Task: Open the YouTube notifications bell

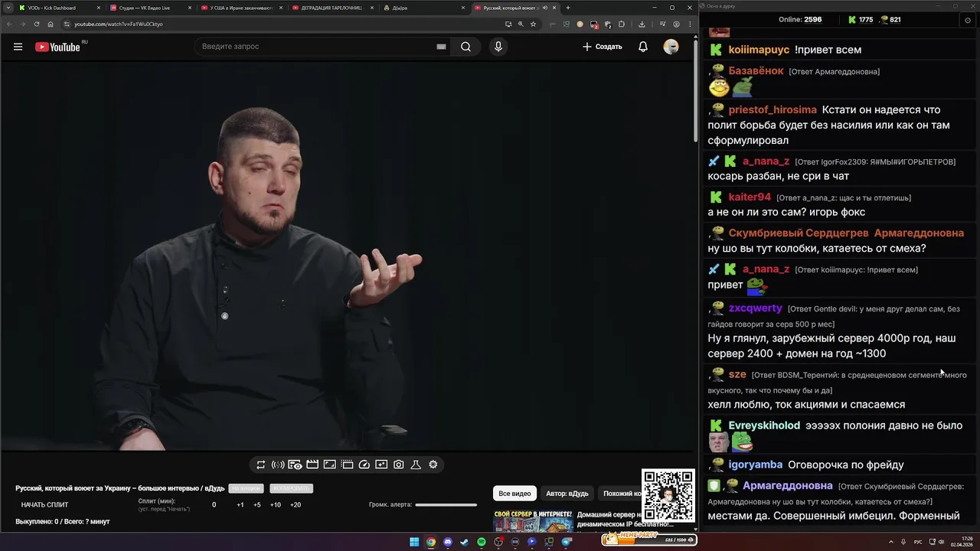Action: tap(643, 47)
